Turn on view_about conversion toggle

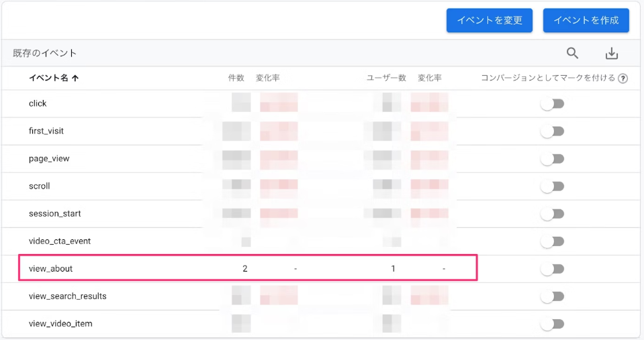(x=553, y=269)
